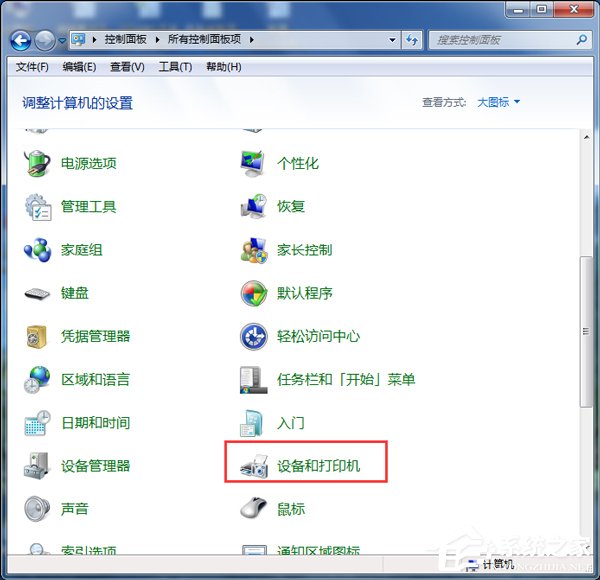Expand the View by 大图标 dropdown

(498, 102)
